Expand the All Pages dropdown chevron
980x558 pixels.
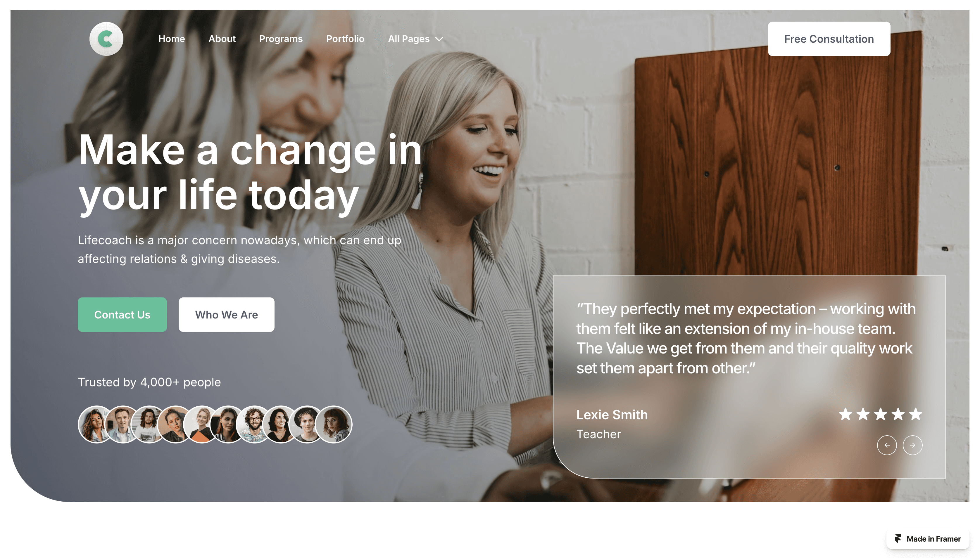pyautogui.click(x=439, y=39)
